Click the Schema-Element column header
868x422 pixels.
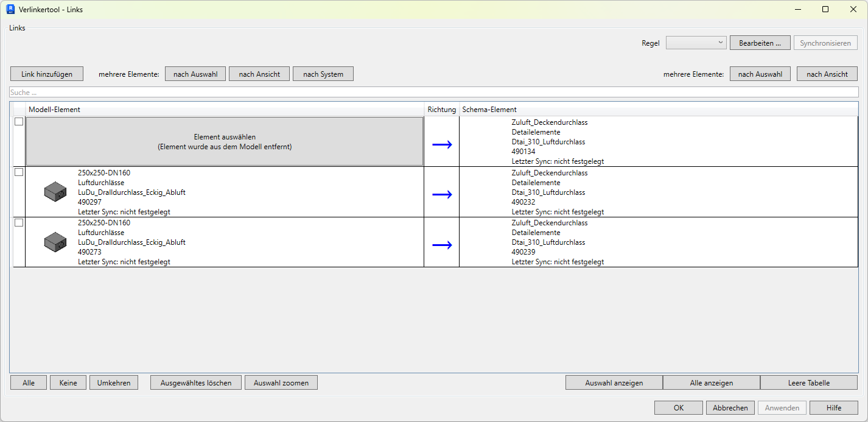(657, 110)
